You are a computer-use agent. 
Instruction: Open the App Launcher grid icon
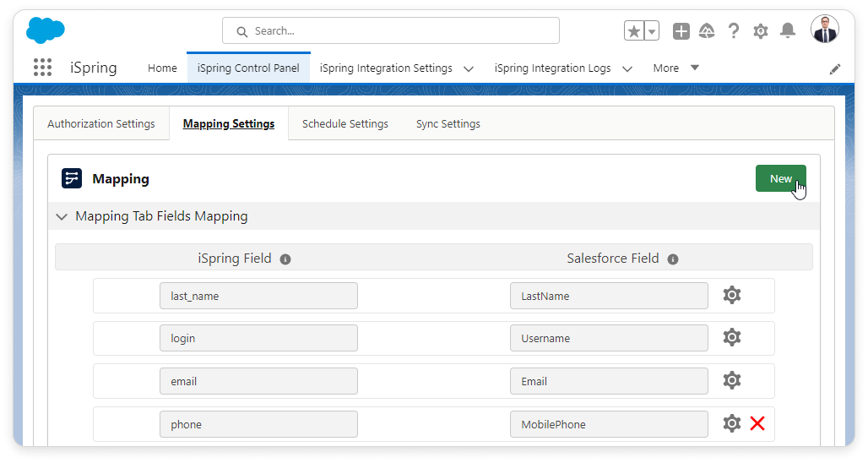42,68
